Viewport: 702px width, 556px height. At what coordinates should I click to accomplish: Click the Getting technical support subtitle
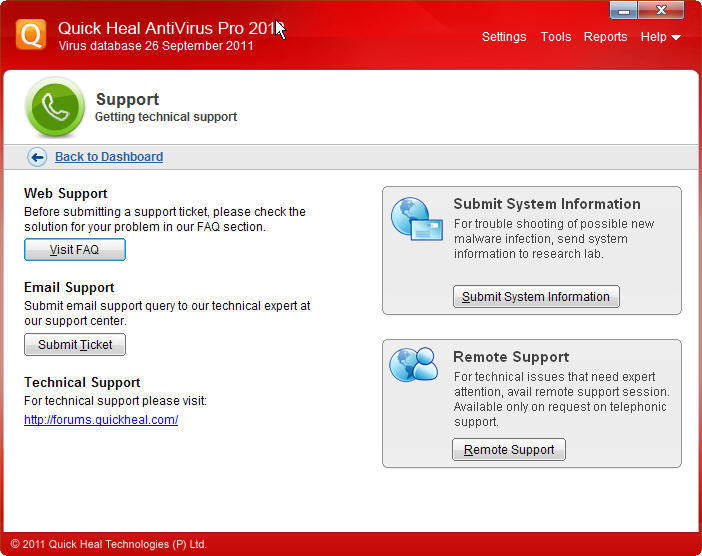166,117
